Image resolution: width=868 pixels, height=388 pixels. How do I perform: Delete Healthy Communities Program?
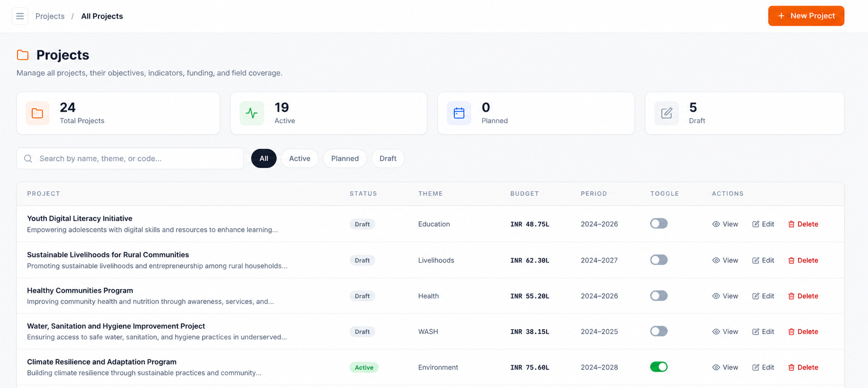point(803,296)
